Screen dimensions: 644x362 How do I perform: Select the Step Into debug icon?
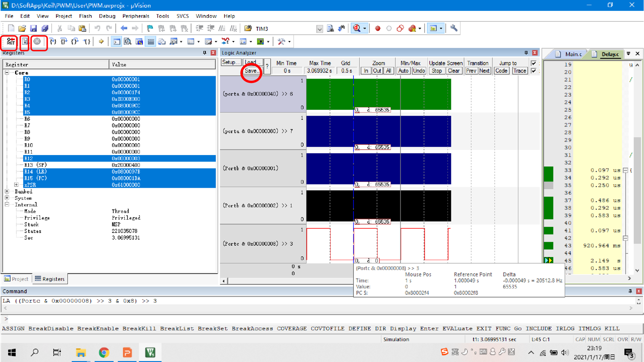[54, 41]
